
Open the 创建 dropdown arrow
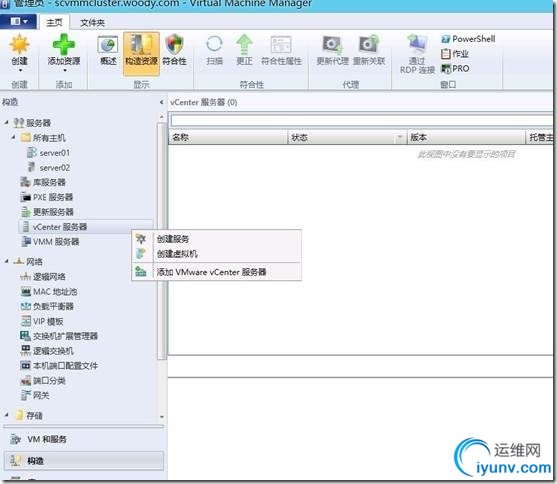click(20, 70)
